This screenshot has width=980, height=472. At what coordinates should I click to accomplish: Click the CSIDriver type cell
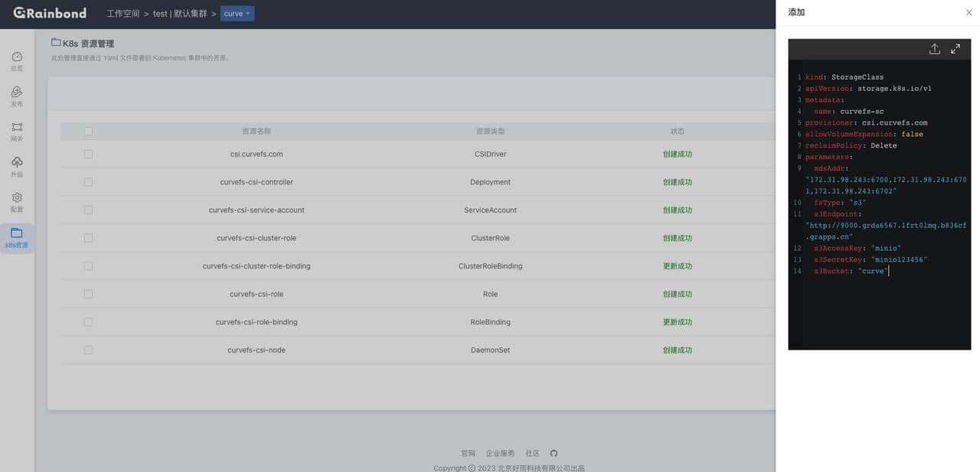pos(490,154)
